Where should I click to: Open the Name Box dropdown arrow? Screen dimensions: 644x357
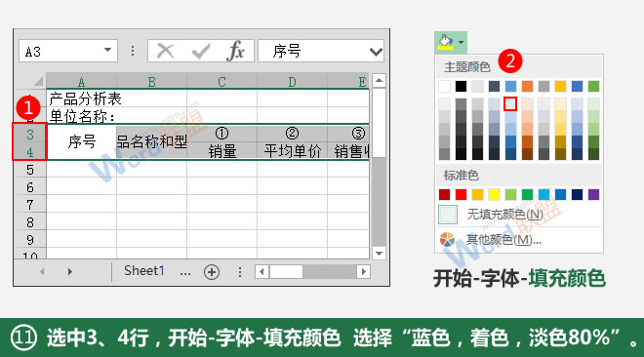(107, 50)
